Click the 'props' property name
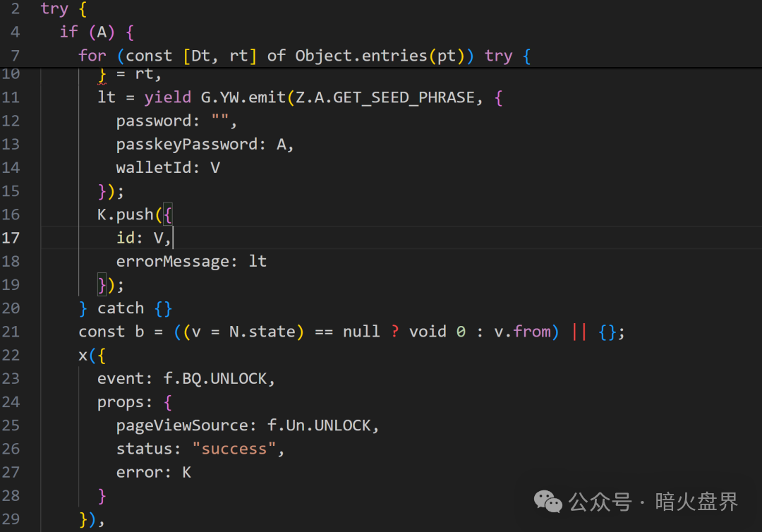 point(121,402)
